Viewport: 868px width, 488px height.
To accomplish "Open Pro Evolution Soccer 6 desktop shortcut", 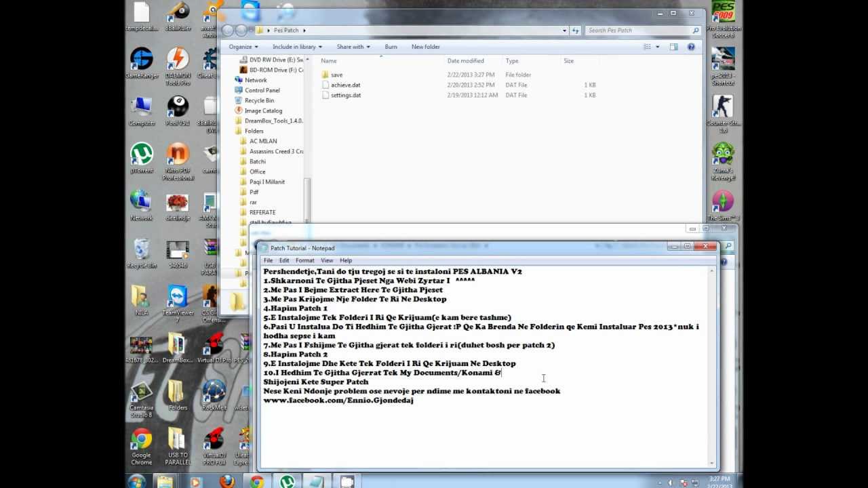I will pos(724,18).
